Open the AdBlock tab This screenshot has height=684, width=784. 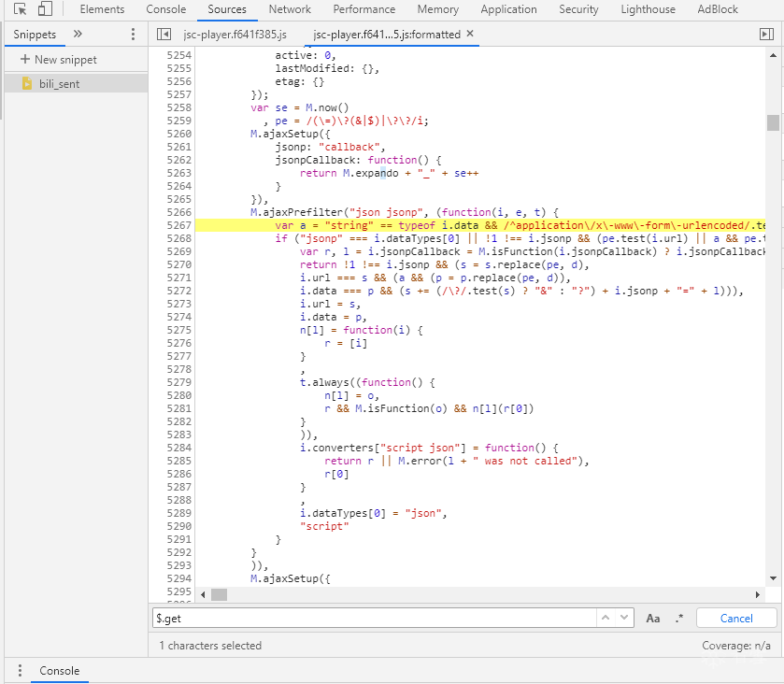(718, 9)
